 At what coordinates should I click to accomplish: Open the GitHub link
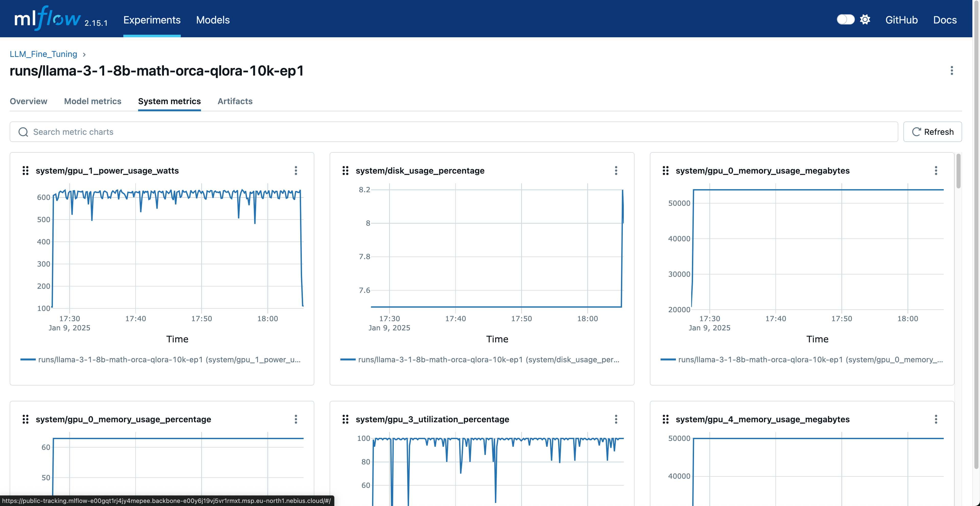901,20
